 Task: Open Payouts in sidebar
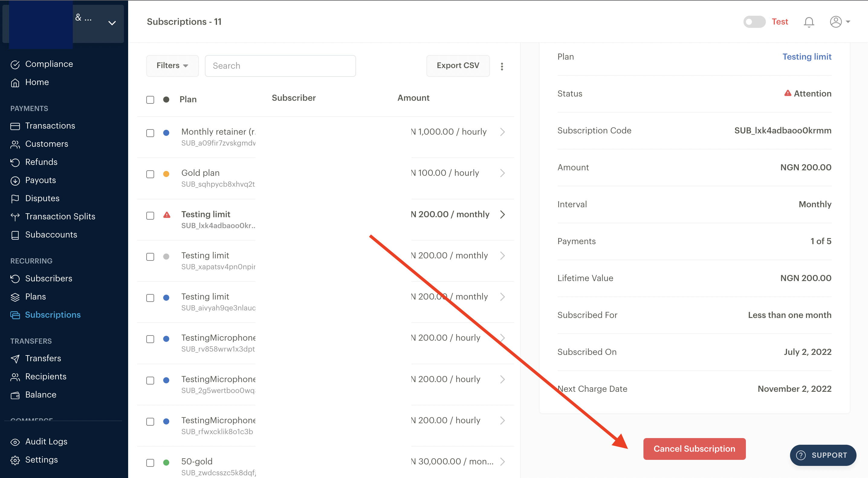[x=40, y=181]
